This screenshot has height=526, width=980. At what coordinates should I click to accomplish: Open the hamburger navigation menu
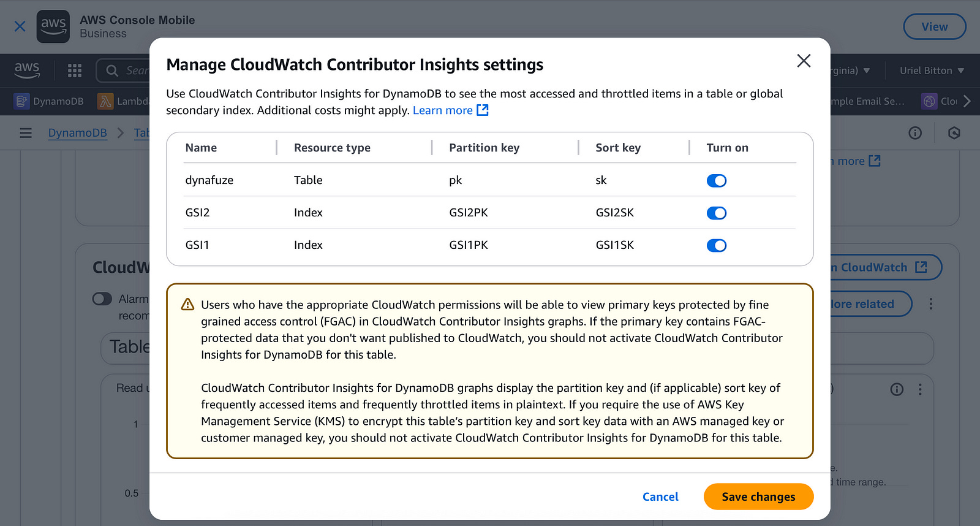pyautogui.click(x=26, y=132)
